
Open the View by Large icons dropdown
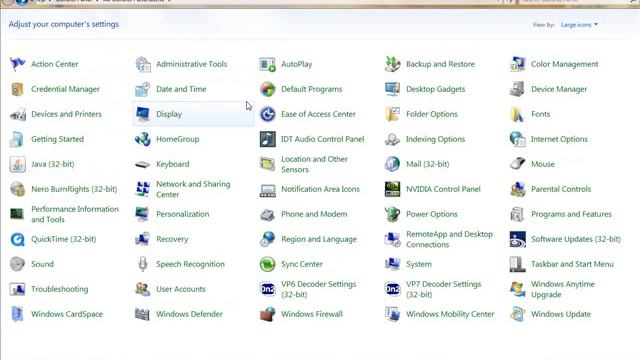579,25
